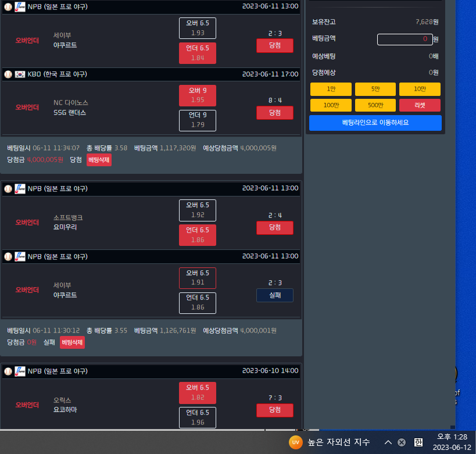Screen dimensions: 476x454
Task: Select 언더 9 odds 1.79 option
Action: point(198,120)
